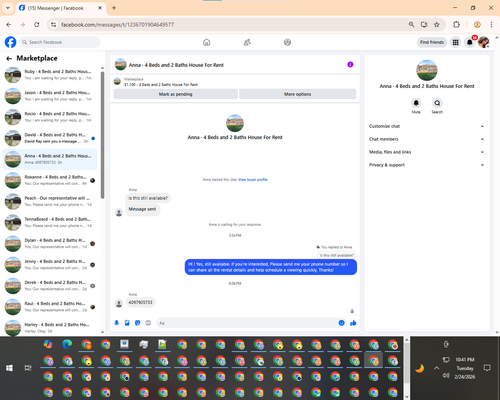500x400 pixels.
Task: Open the taskbar clock showing 10:41 PM
Action: (x=465, y=368)
